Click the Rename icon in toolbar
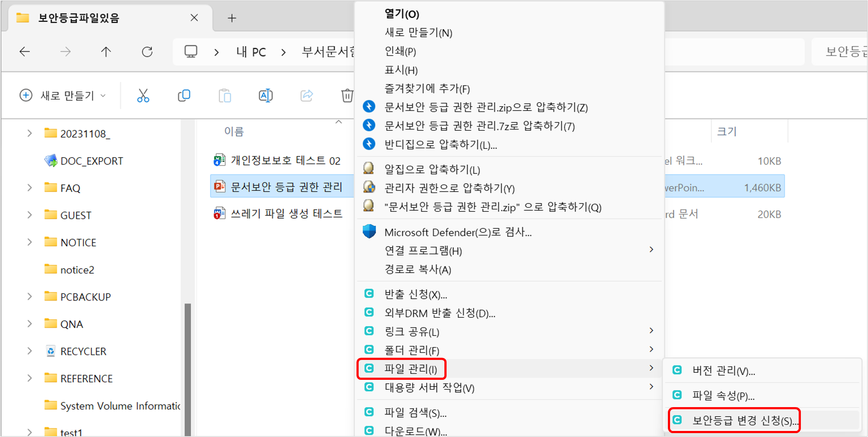Viewport: 868px width, 437px height. (266, 95)
